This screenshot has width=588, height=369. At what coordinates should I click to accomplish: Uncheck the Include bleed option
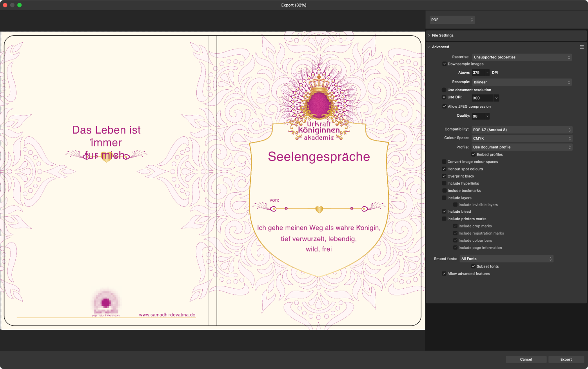tap(444, 212)
